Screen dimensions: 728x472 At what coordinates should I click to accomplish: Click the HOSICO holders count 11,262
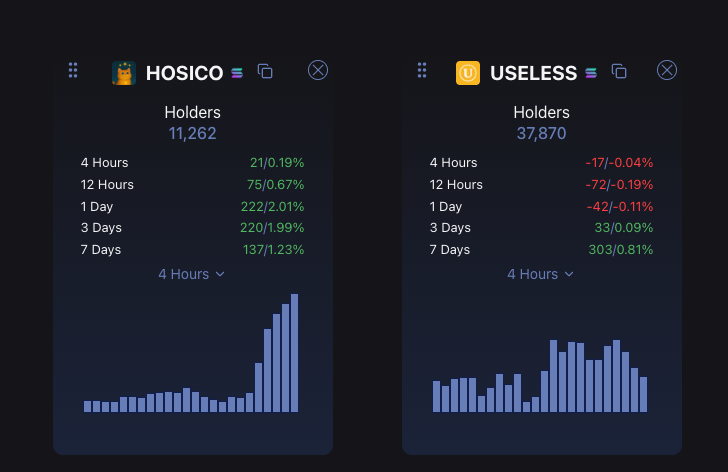coord(193,133)
